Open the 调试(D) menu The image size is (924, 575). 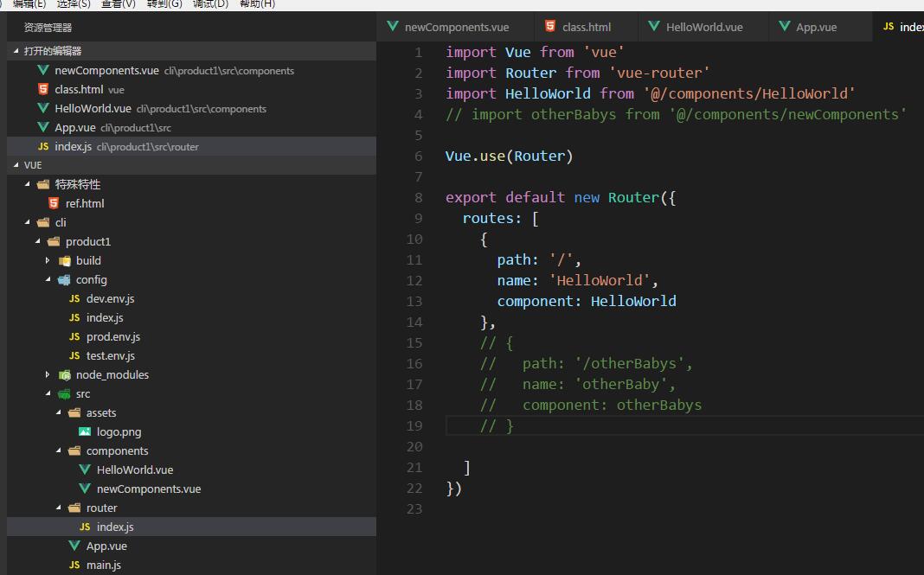[210, 4]
